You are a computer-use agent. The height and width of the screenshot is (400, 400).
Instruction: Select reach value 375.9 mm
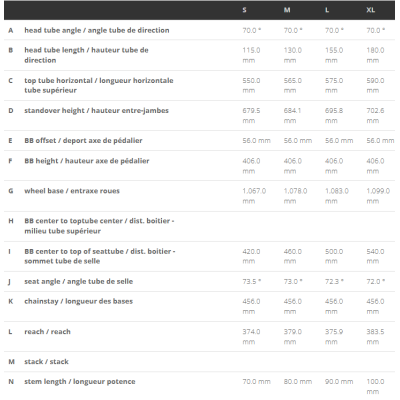[334, 337]
